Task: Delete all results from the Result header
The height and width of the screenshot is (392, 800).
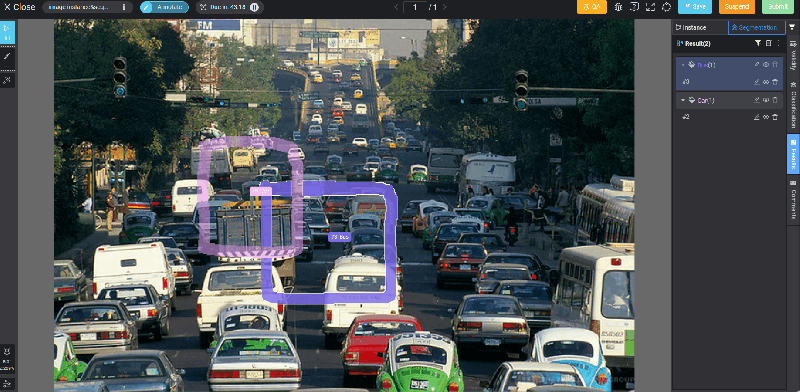Action: pos(769,43)
